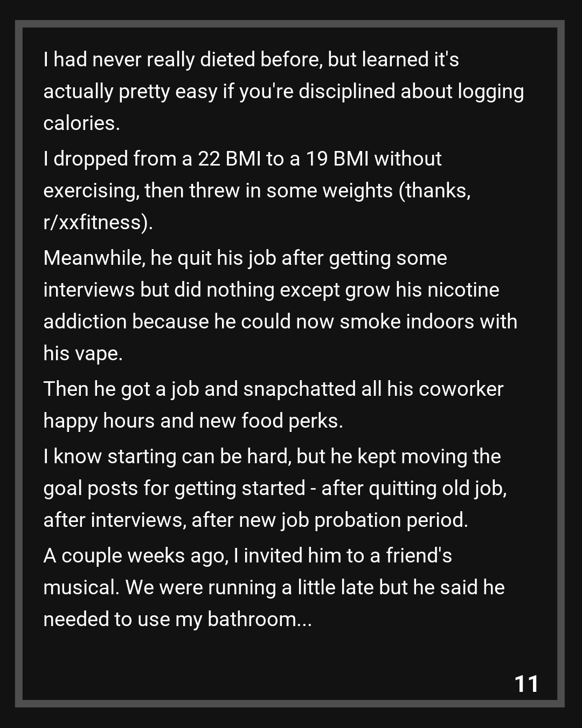
Task: Click 'A couple weeks ago' text
Action: [x=136, y=555]
